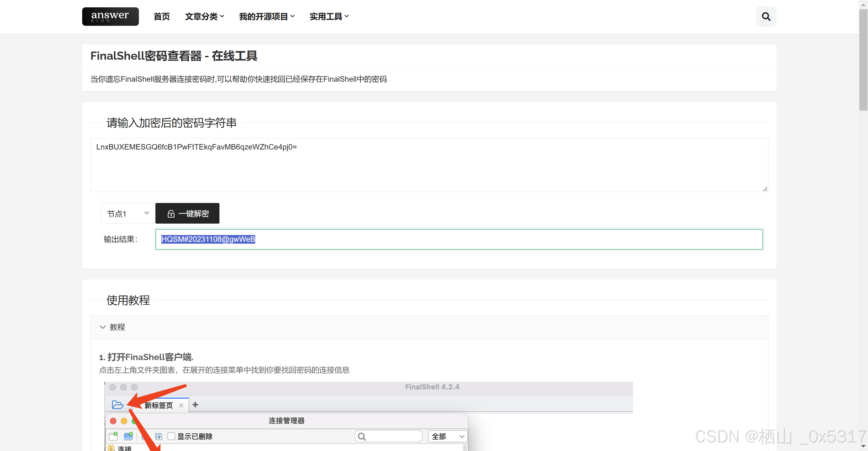Open the 我的开源项目 navigation menu

[x=267, y=17]
